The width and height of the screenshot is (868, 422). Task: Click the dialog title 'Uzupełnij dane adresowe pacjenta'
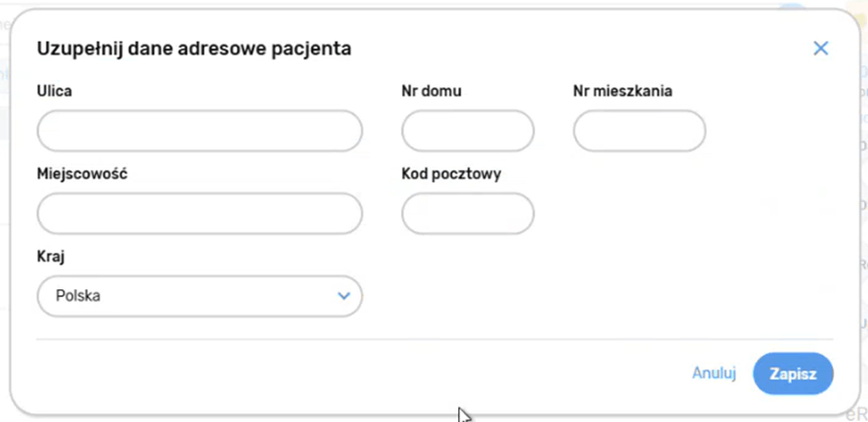click(193, 48)
